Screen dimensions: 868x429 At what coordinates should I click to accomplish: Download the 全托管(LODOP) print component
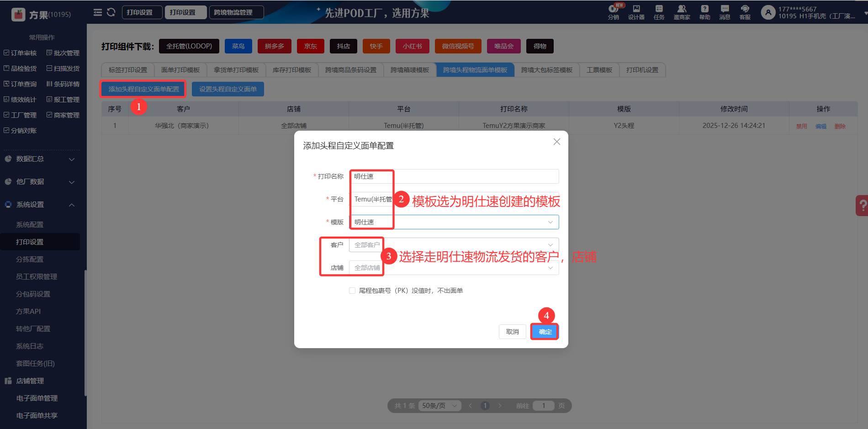(189, 46)
